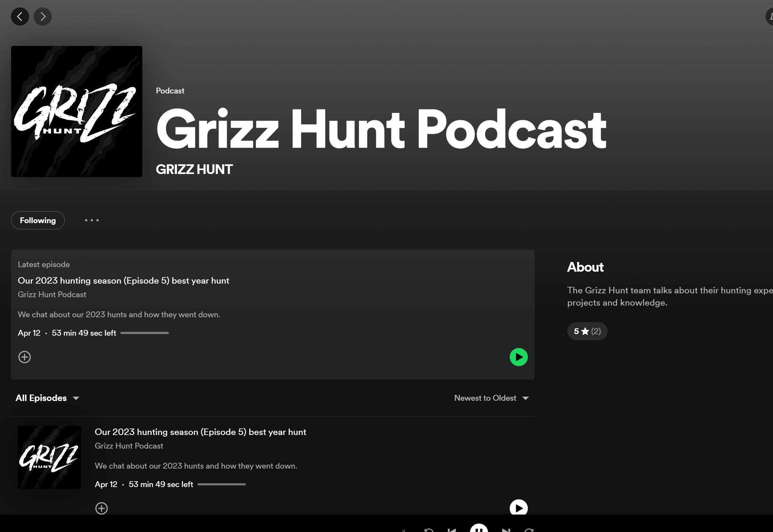This screenshot has width=773, height=532.
Task: Open Episode 5 title in episodes list
Action: pos(200,432)
